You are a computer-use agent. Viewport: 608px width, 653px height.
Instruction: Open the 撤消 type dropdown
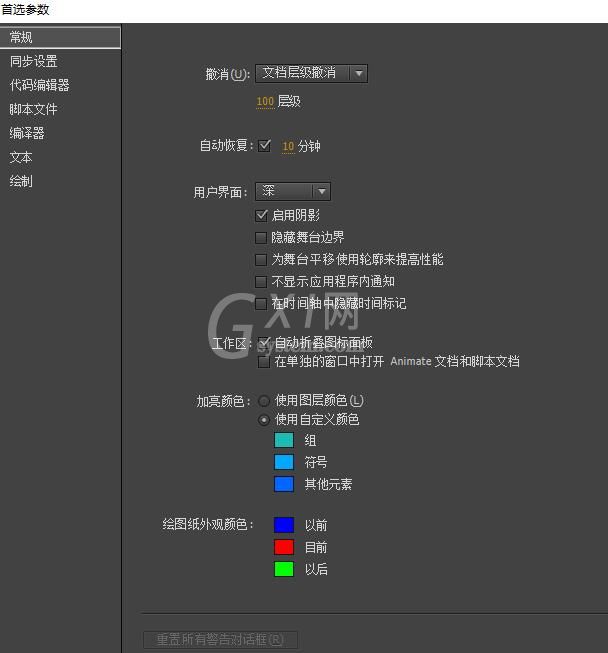(311, 73)
